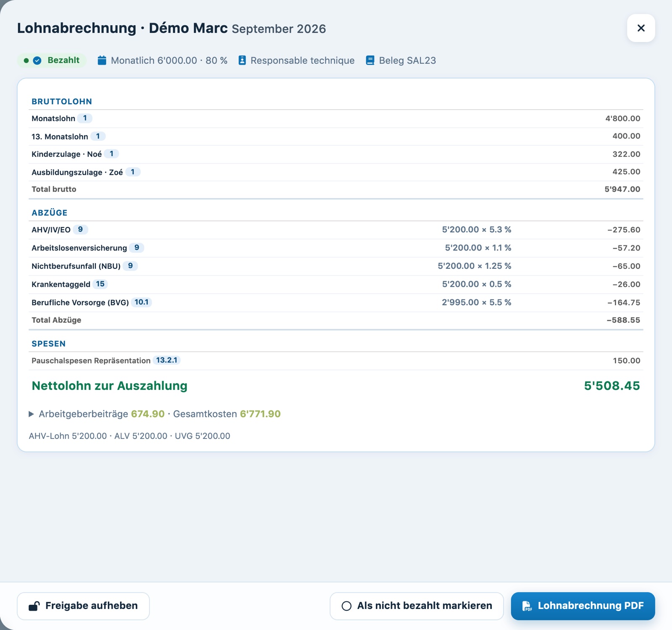Close the payslip dialog with X
This screenshot has width=672, height=630.
click(x=641, y=28)
